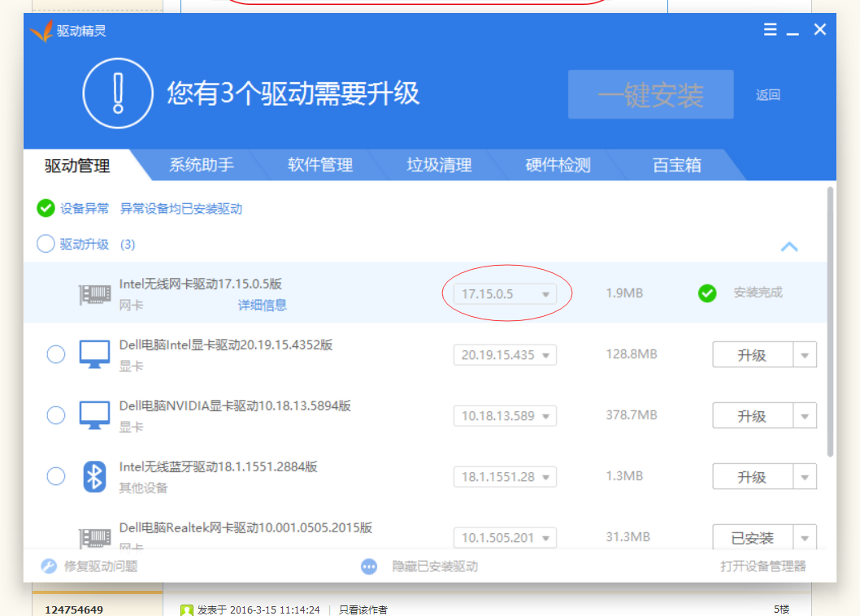This screenshot has width=860, height=616.
Task: Expand arrow next to 蓝牙驱动 升级 button
Action: click(805, 477)
